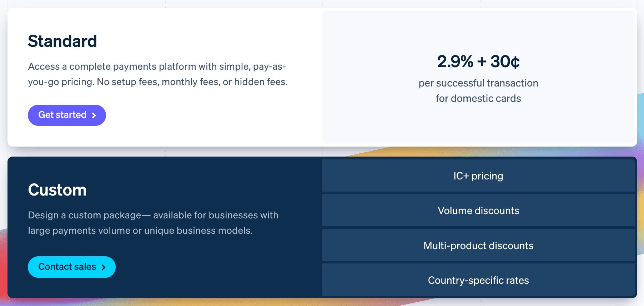Click the plus sign in the Standard price
This screenshot has width=644, height=306.
click(482, 61)
